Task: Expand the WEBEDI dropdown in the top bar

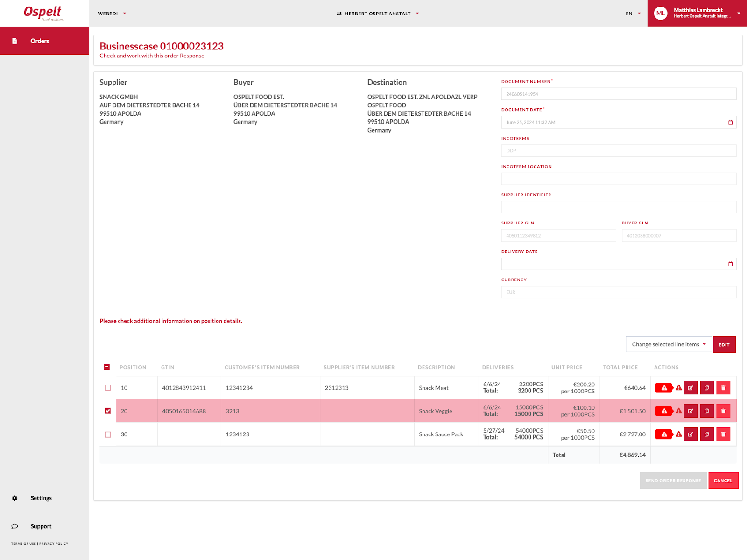Action: pos(112,14)
